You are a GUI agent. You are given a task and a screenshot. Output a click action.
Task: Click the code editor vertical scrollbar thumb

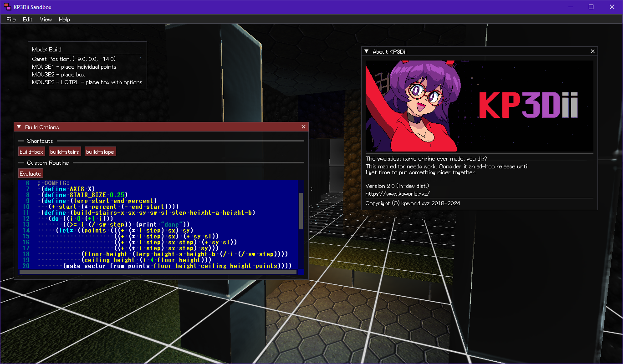301,211
